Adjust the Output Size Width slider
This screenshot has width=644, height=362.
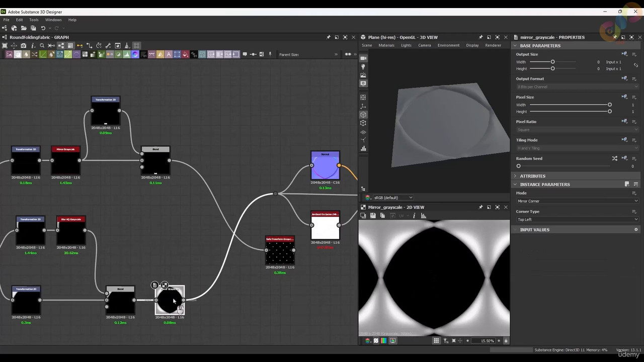click(552, 62)
